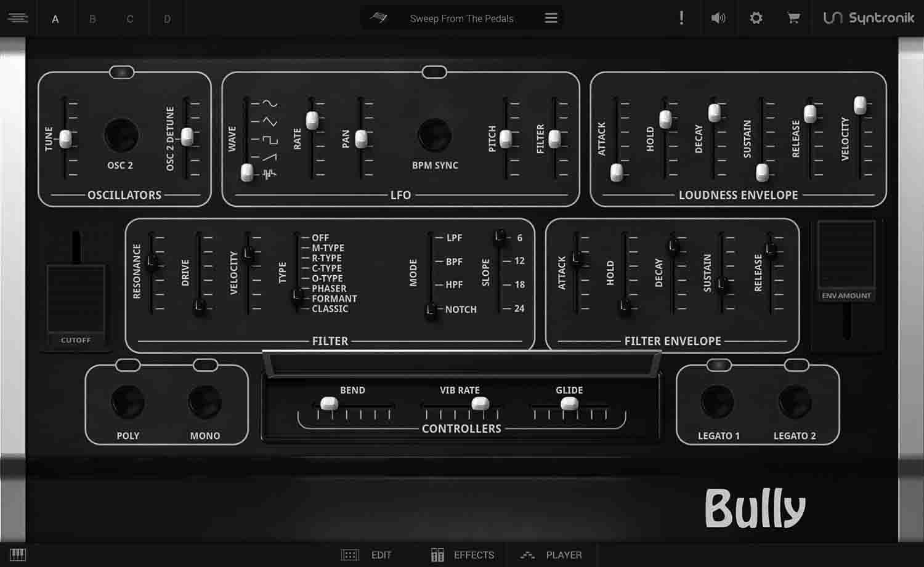The height and width of the screenshot is (567, 924).
Task: Select M-TYPE filter type
Action: 327,248
